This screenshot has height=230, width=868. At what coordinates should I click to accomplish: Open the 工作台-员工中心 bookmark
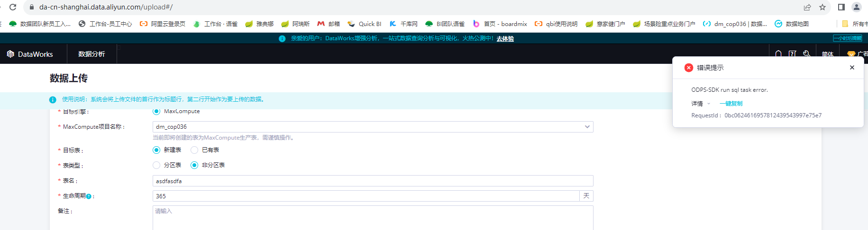[105, 24]
